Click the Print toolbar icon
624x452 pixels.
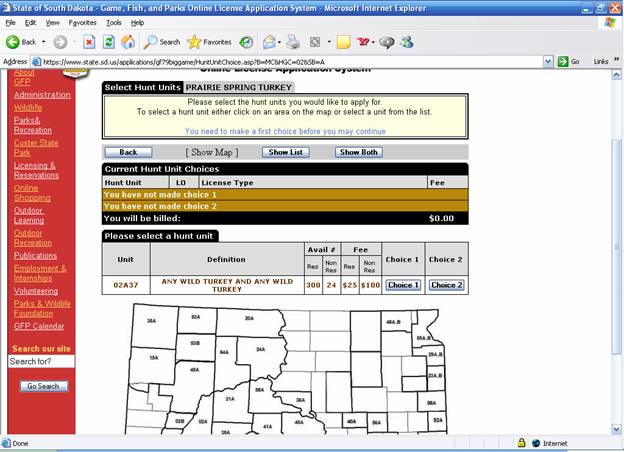tap(293, 42)
